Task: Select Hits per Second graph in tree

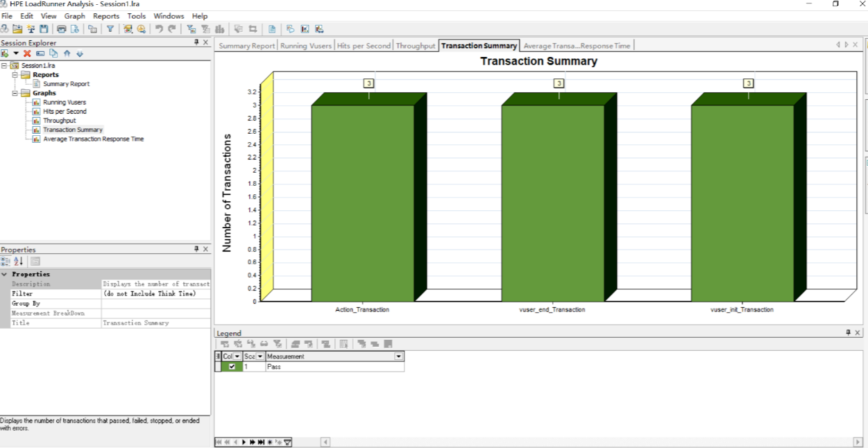Action: pyautogui.click(x=65, y=112)
